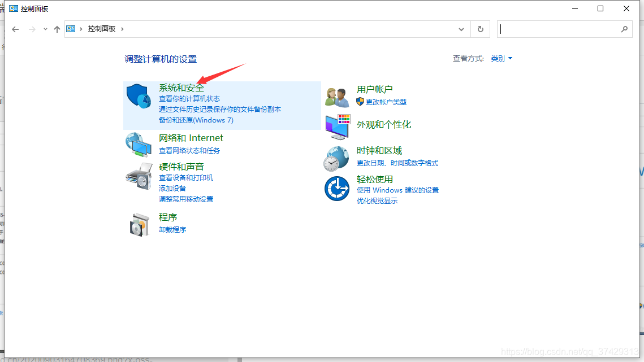This screenshot has height=362, width=644.
Task: Click the 优化视觉显示 link
Action: click(377, 200)
